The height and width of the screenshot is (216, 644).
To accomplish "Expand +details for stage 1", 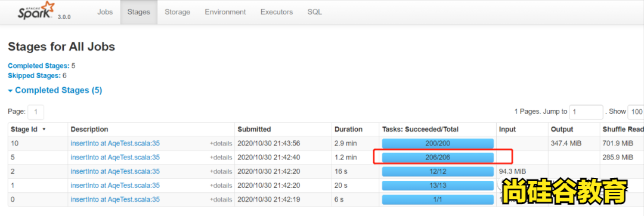I will (221, 186).
